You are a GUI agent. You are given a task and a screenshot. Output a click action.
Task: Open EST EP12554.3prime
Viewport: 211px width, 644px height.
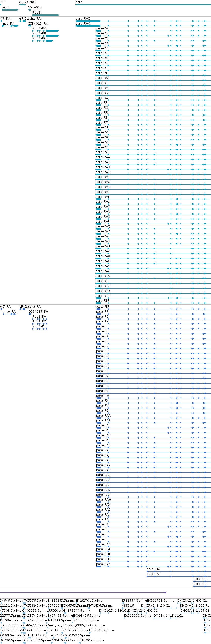[x=134, y=601]
